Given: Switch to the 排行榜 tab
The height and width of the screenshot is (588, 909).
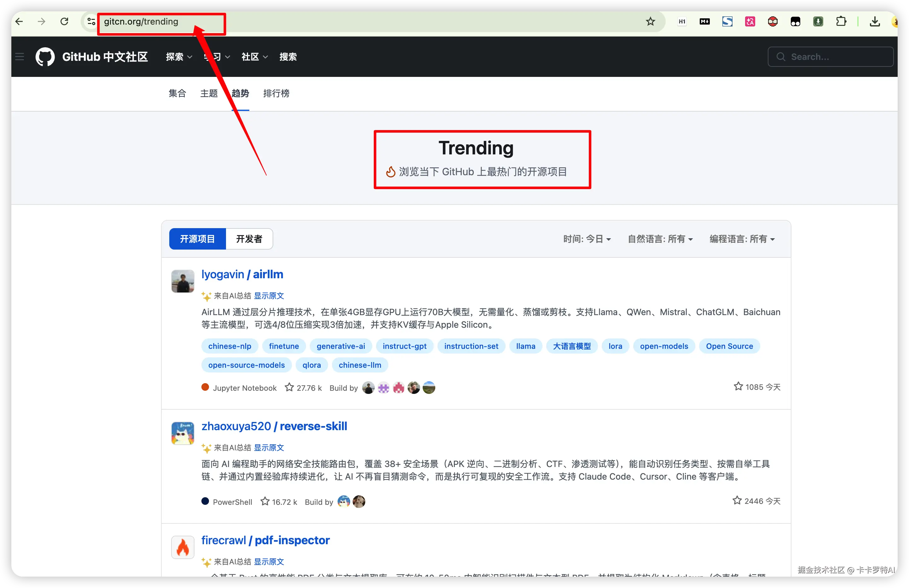Looking at the screenshot, I should pos(276,94).
